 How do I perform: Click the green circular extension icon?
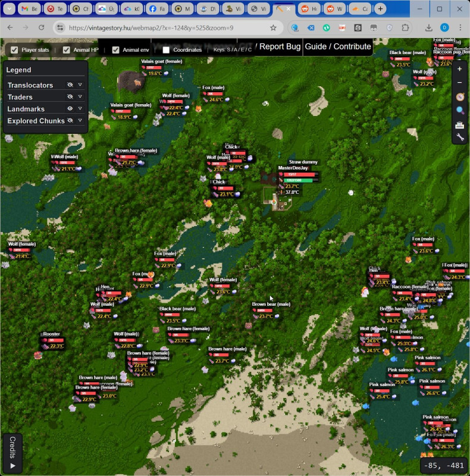327,28
